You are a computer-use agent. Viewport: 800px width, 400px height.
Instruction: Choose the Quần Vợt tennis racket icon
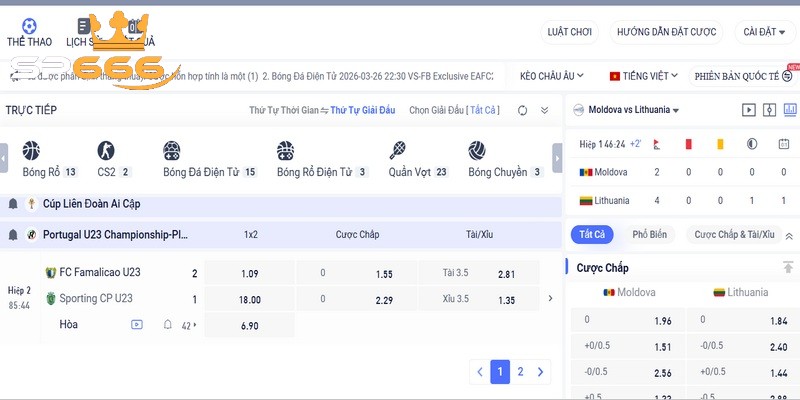398,151
